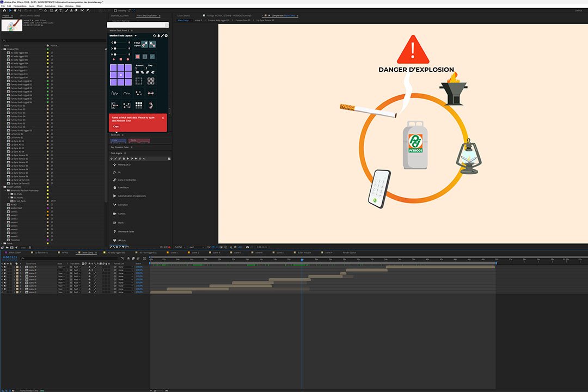Viewport: 588px width, 392px height.
Task: Open track matte dropdown for scene 5
Action: pos(77,279)
